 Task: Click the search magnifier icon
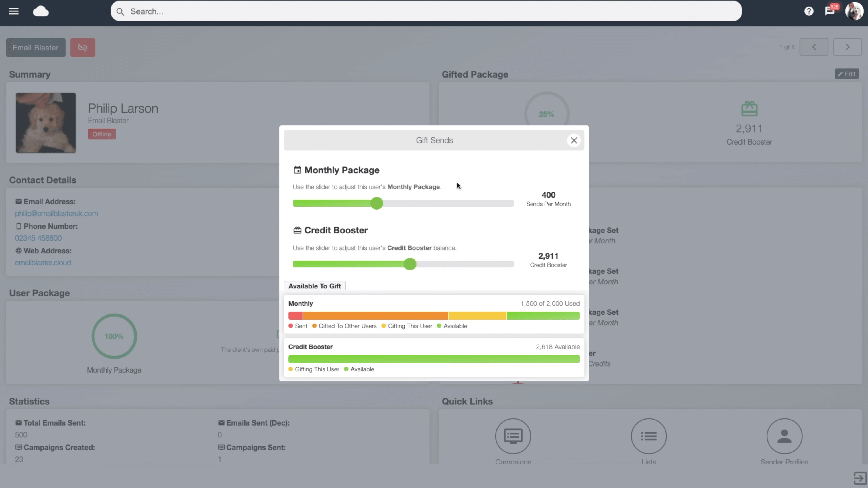click(x=120, y=12)
